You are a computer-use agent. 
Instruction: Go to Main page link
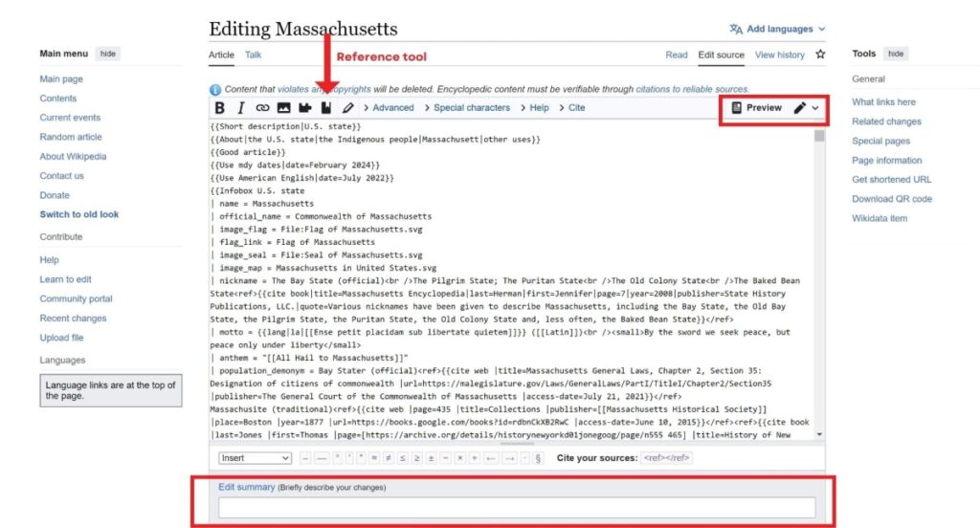[61, 78]
